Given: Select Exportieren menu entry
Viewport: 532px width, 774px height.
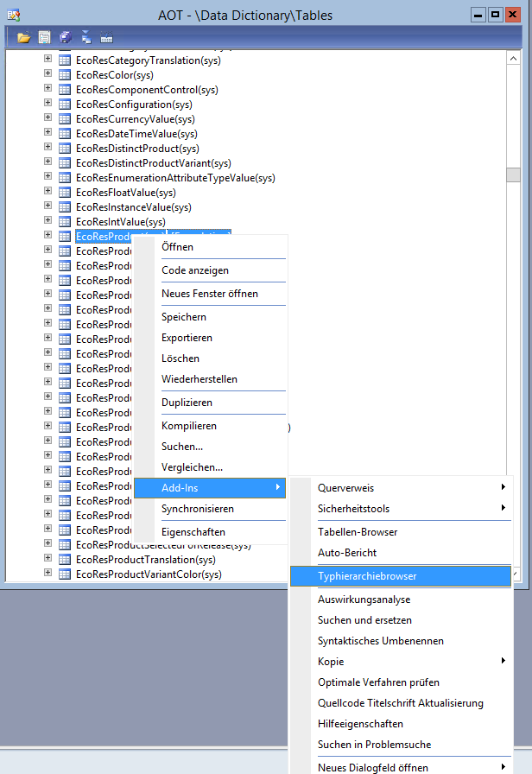Looking at the screenshot, I should coord(210,338).
